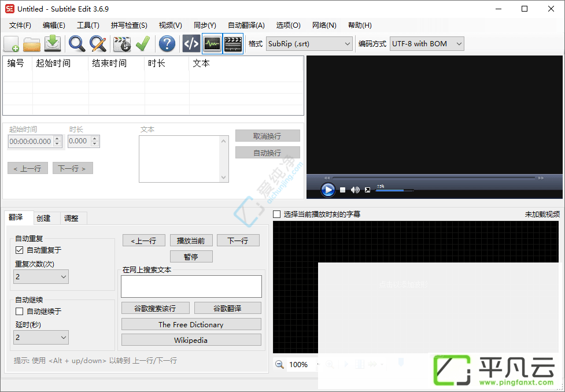Open 选项(O) menu
The image size is (565, 392).
[x=288, y=25]
